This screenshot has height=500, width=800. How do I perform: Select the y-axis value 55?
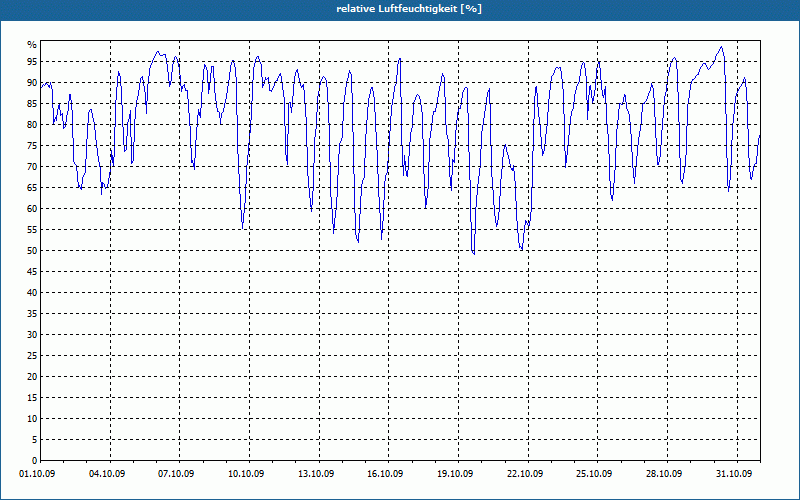(x=32, y=230)
